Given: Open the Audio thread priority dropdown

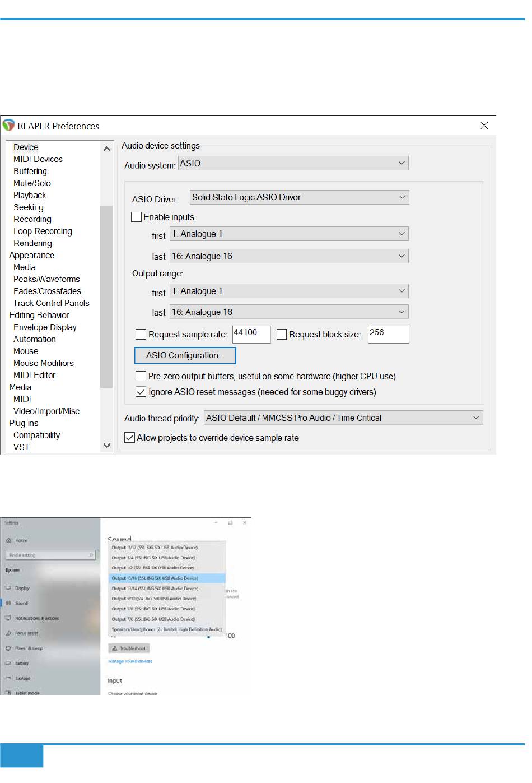Looking at the screenshot, I should [343, 418].
